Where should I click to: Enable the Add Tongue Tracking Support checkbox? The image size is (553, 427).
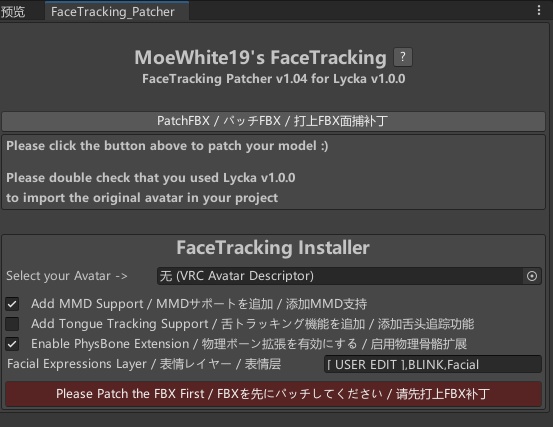pos(12,324)
